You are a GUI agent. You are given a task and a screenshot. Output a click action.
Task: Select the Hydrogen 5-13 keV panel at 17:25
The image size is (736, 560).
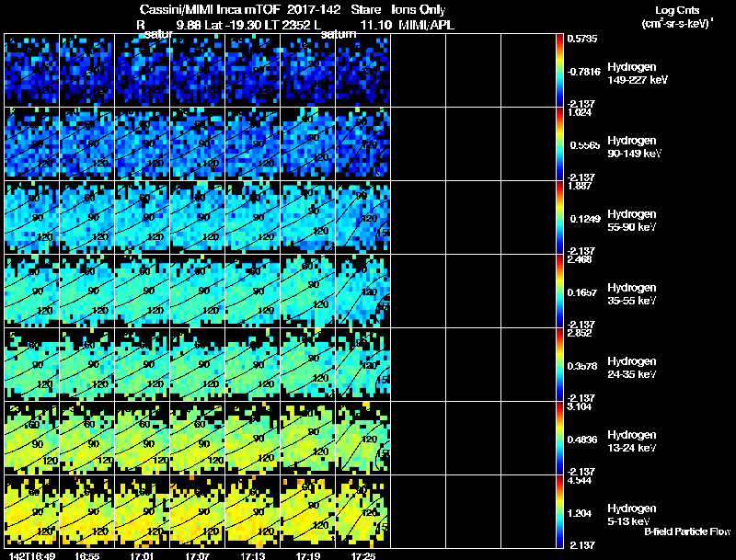tap(362, 511)
